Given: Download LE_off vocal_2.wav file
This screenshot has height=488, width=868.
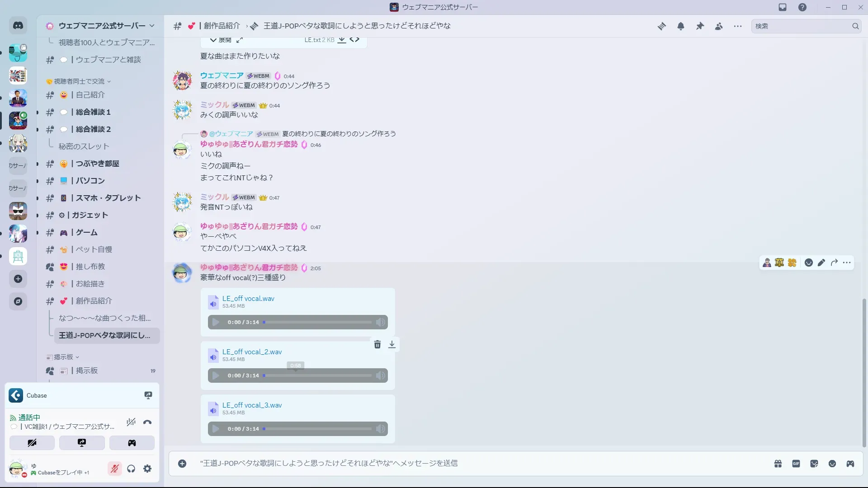Looking at the screenshot, I should 392,345.
